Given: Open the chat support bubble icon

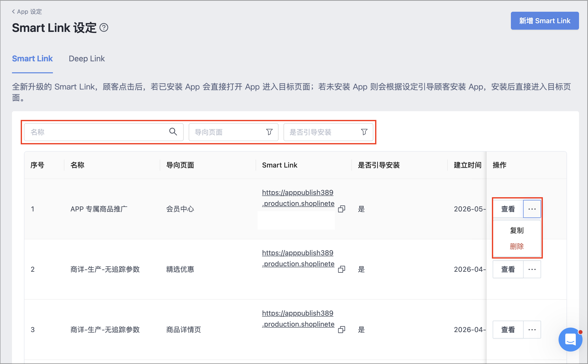Looking at the screenshot, I should point(570,339).
